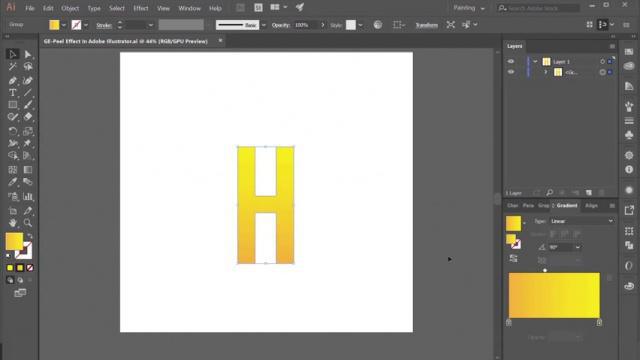This screenshot has height=360, width=640.
Task: Toggle visibility of the sublayer under Layer 1
Action: 511,72
